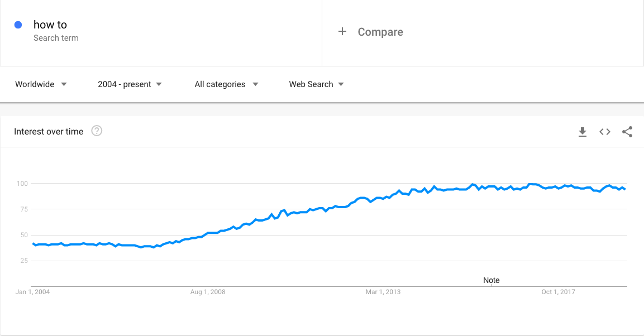Click the "Oct 1, 2017" axis label
The width and height of the screenshot is (644, 336).
point(558,292)
